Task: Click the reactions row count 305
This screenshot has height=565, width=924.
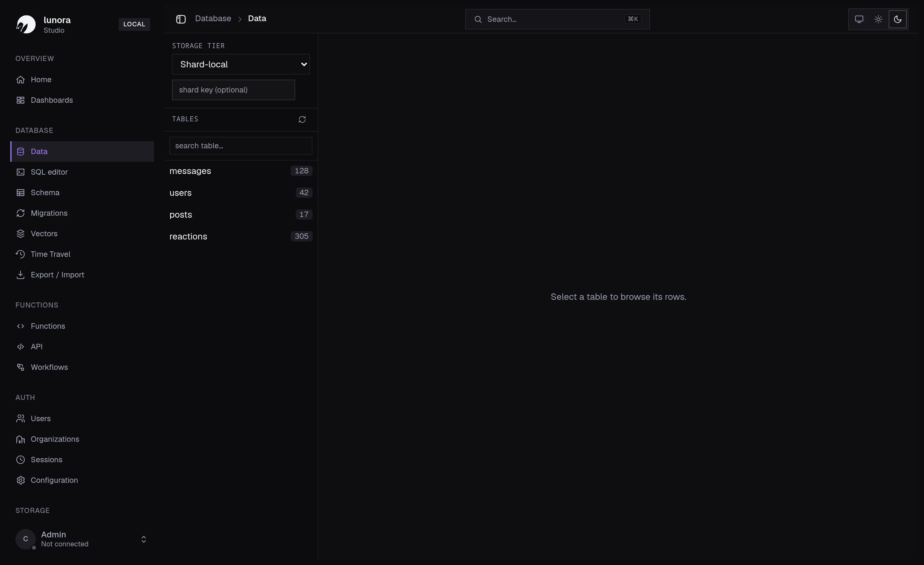Action: point(302,236)
